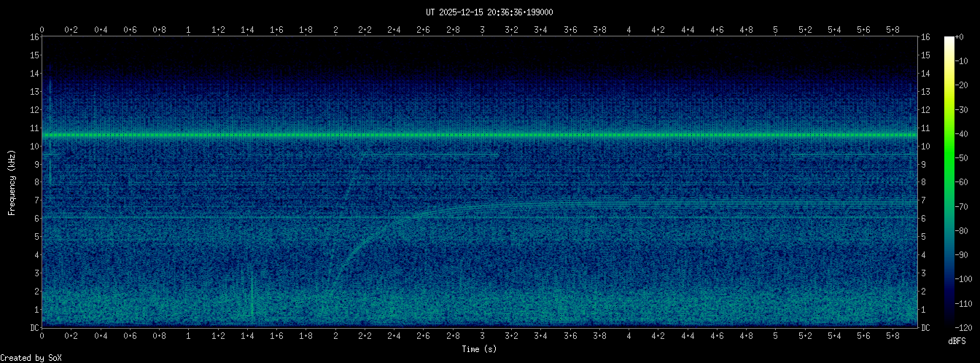Image resolution: width=980 pixels, height=363 pixels.
Task: Click the UT 2025-12-15 timestamp title
Action: (x=489, y=12)
